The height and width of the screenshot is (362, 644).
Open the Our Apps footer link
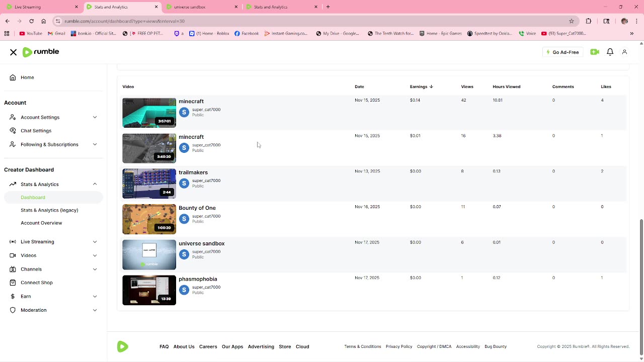pyautogui.click(x=232, y=346)
